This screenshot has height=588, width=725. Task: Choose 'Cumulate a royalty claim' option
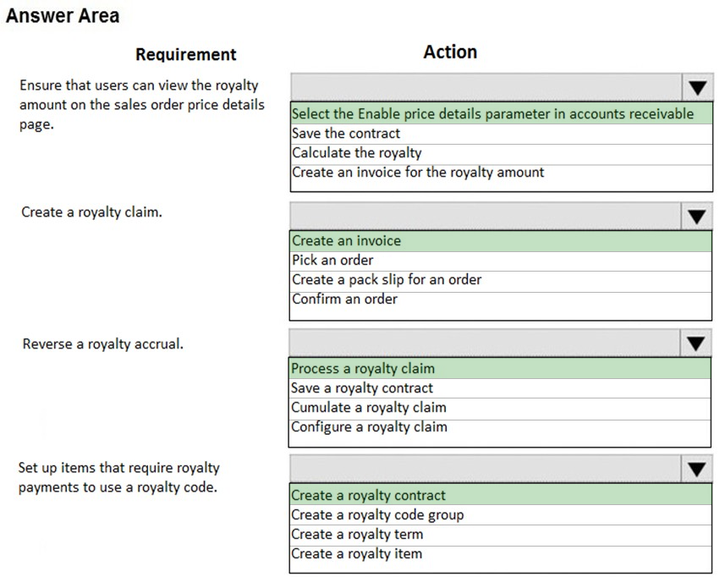[500, 408]
